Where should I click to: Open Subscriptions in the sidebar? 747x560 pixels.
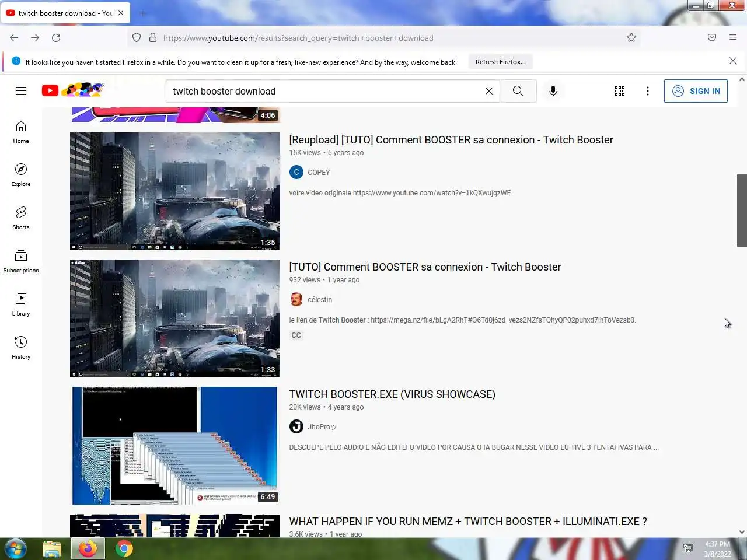(x=21, y=262)
